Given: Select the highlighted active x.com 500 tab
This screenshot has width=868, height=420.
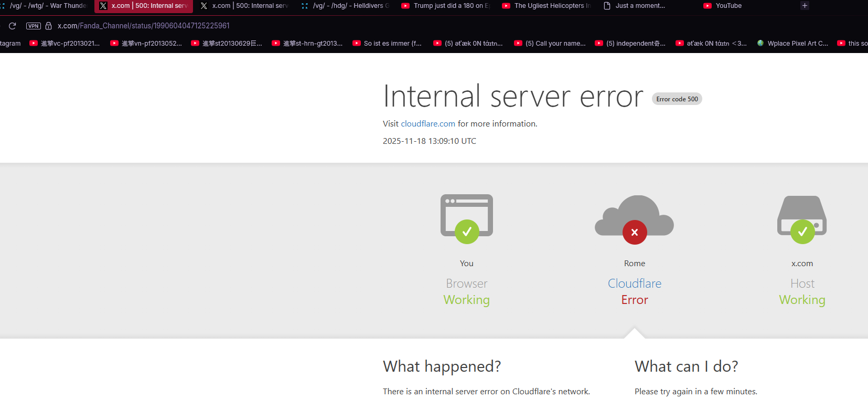Looking at the screenshot, I should tap(144, 6).
